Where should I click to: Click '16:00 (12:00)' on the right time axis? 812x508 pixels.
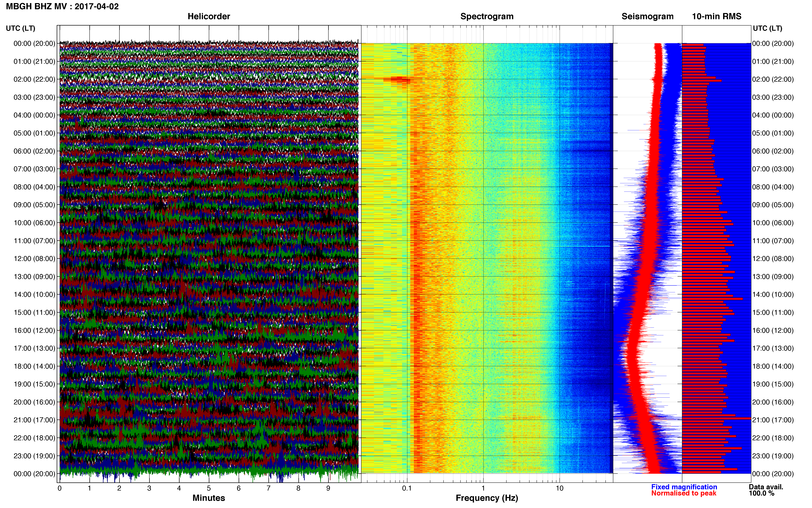click(773, 331)
